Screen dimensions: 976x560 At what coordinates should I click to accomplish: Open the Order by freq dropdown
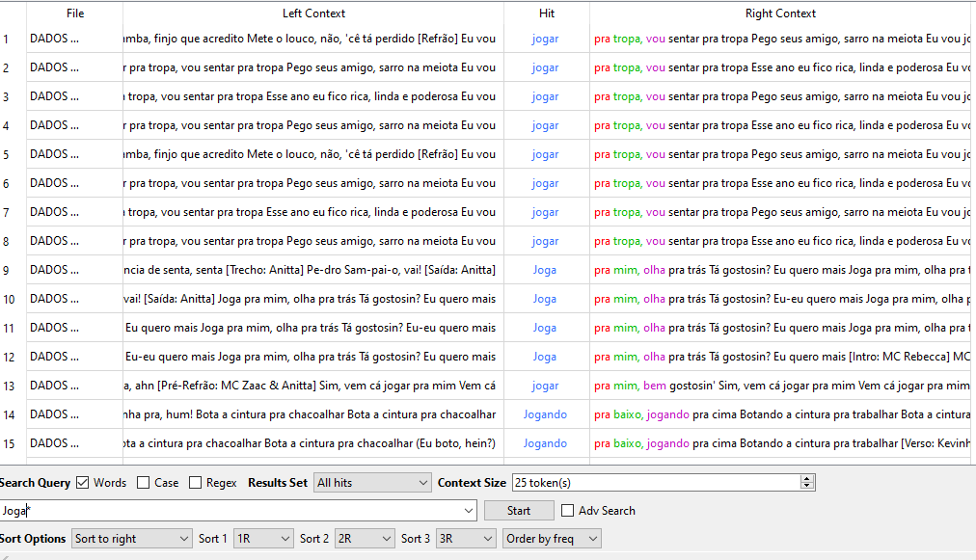point(552,539)
